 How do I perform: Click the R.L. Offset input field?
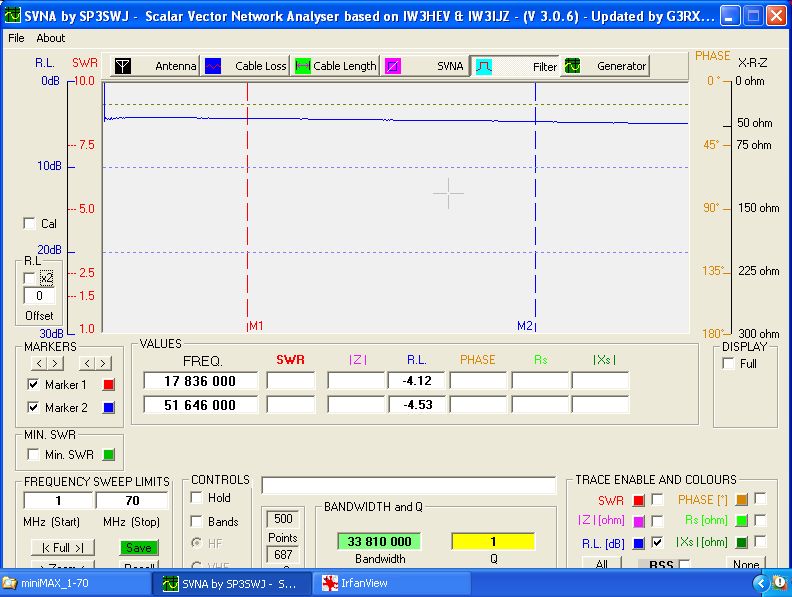point(39,296)
